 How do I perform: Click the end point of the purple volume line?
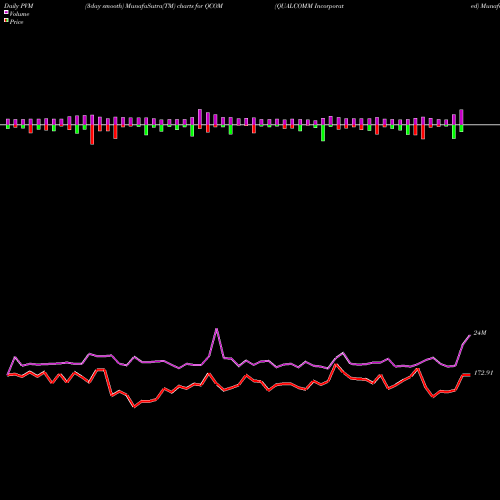coord(470,336)
